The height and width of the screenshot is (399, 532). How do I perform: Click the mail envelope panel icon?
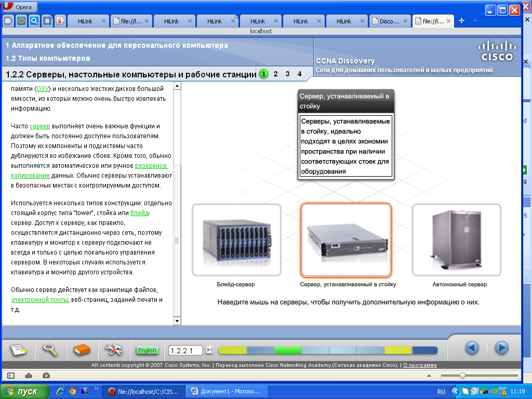click(x=8, y=21)
